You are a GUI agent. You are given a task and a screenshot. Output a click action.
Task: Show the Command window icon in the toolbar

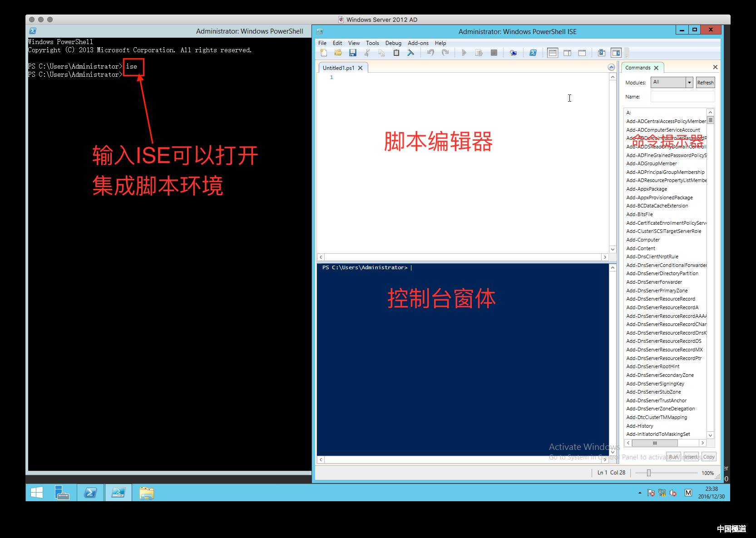click(601, 53)
